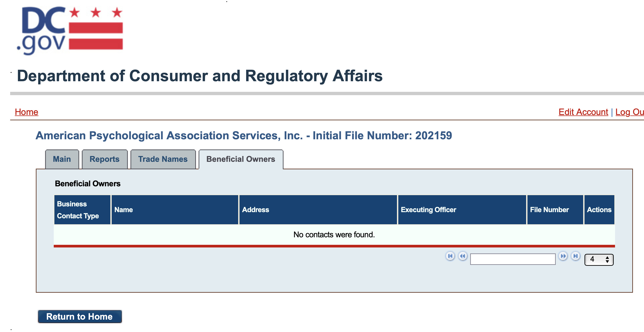Jump to last page of results

click(575, 256)
